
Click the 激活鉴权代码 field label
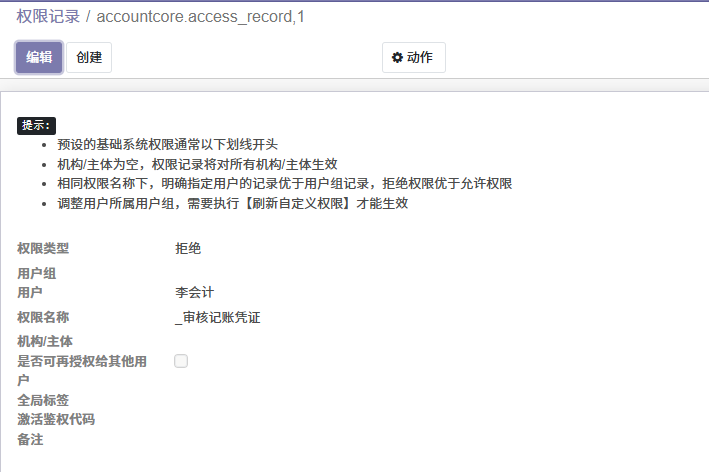56,419
